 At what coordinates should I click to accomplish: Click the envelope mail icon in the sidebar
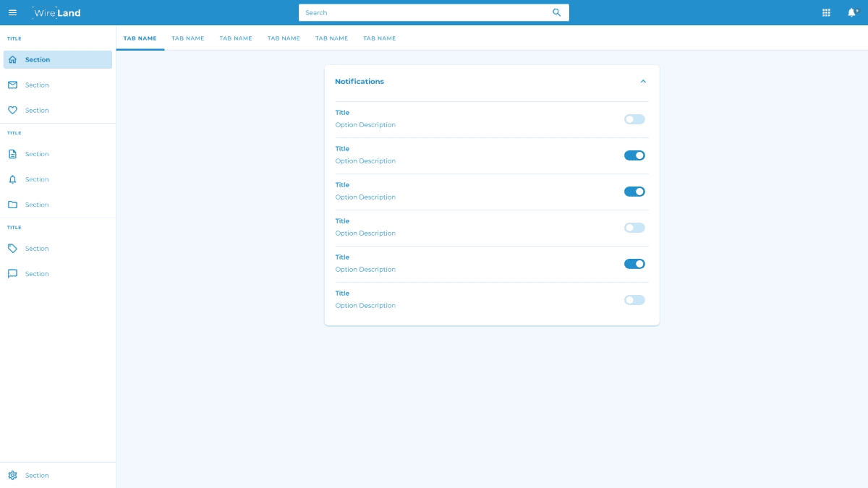pos(12,85)
